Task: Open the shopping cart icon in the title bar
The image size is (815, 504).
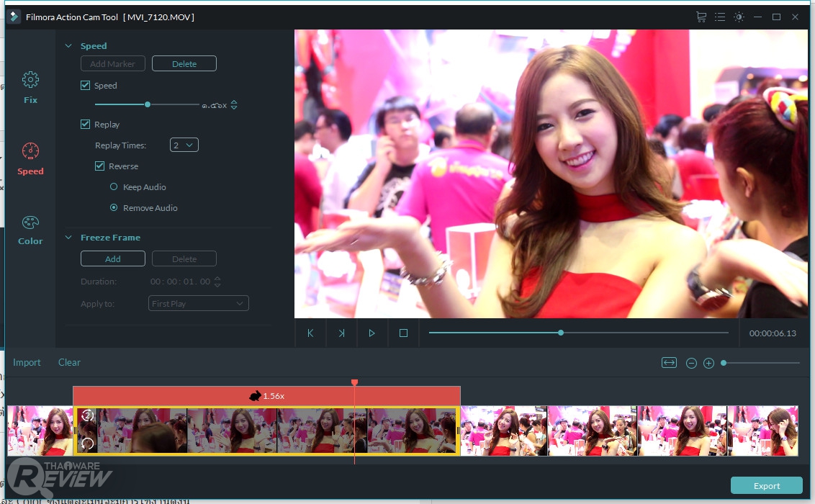Action: pos(701,17)
